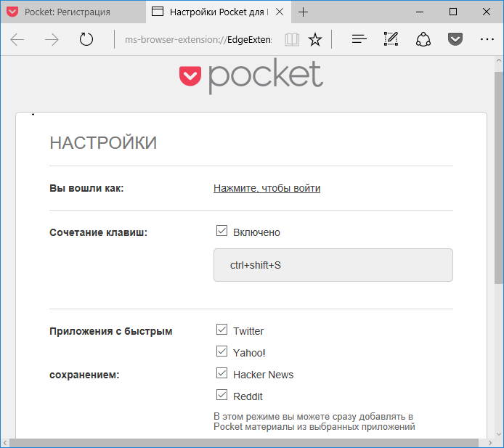Click the scroll down arrow
The width and height of the screenshot is (504, 448).
pos(499,434)
